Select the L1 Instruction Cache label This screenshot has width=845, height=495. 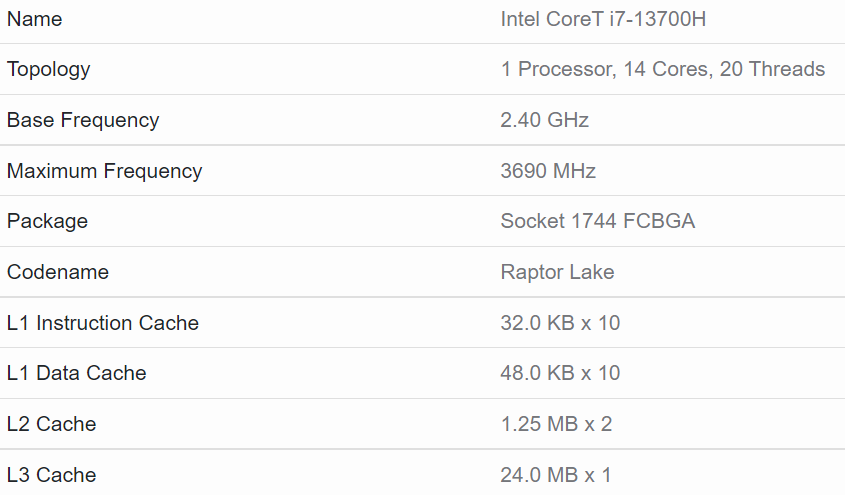103,323
